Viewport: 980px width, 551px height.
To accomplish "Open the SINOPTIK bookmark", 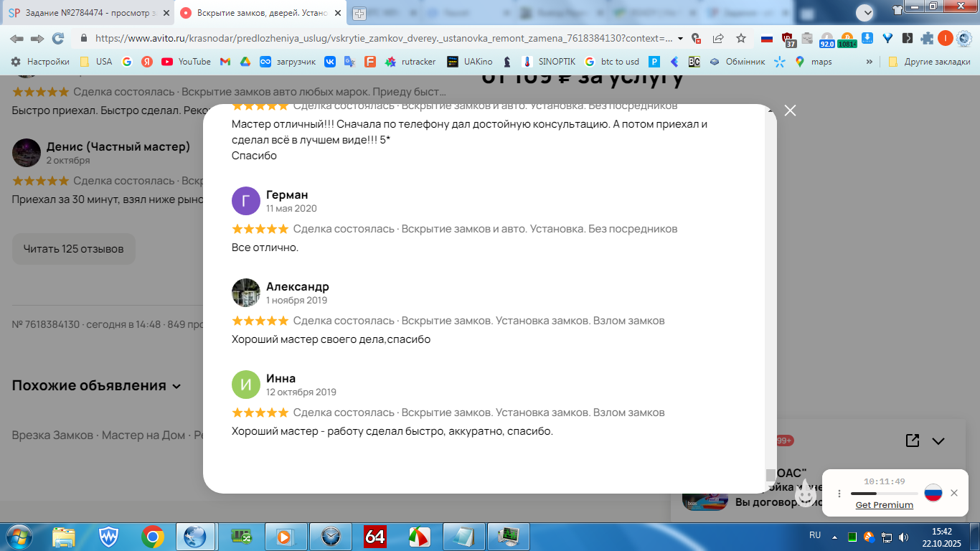I will coord(549,62).
